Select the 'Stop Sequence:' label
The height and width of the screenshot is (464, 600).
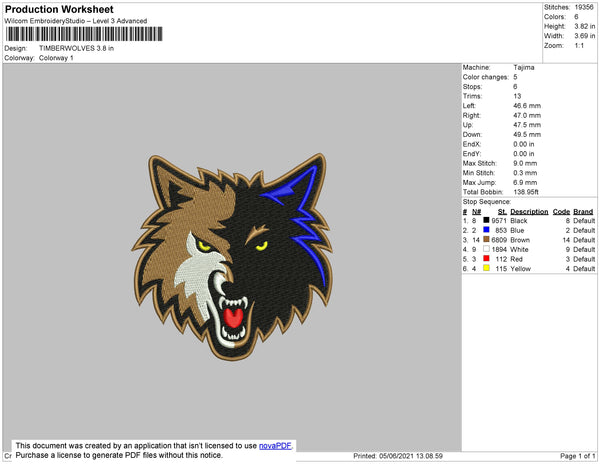click(487, 202)
